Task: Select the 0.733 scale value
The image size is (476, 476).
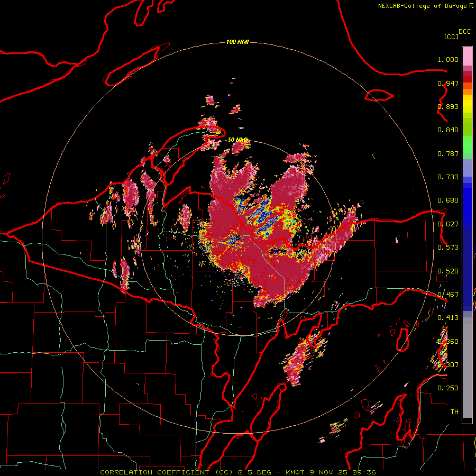Action: 448,177
